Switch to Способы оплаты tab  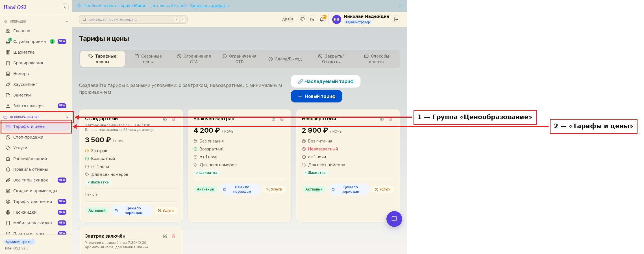click(377, 59)
